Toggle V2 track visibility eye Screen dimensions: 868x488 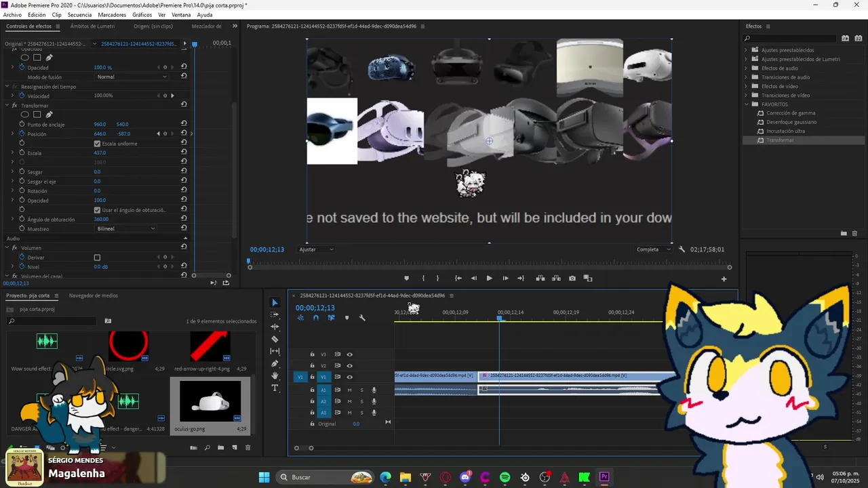tap(350, 365)
